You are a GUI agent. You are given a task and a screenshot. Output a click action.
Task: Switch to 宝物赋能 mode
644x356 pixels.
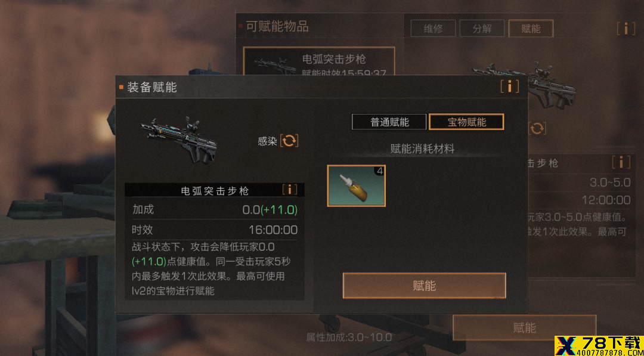pos(466,122)
